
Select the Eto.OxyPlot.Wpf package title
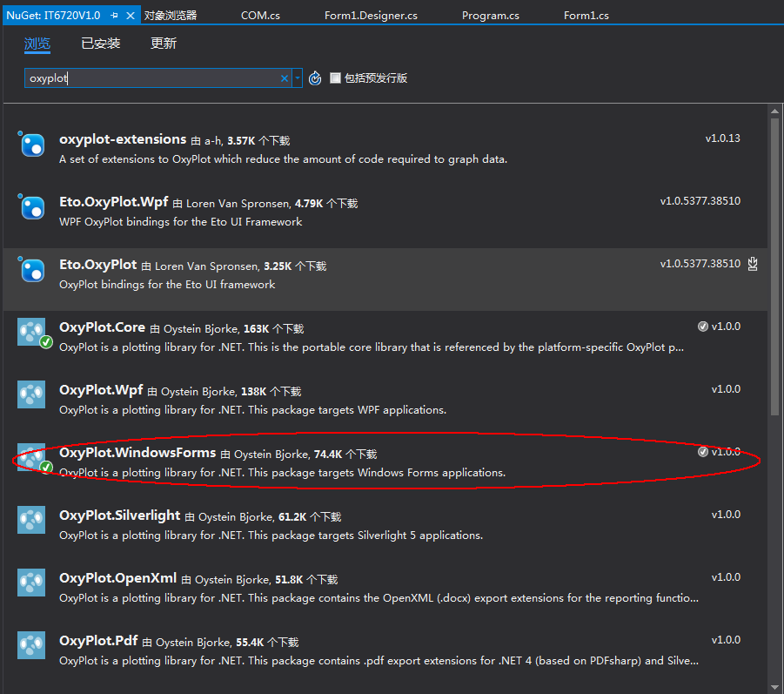click(113, 202)
